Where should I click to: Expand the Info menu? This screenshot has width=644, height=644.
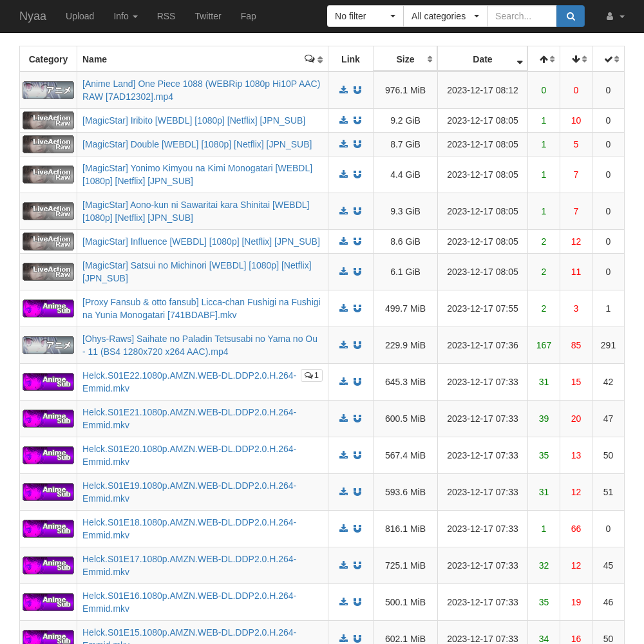pyautogui.click(x=126, y=16)
